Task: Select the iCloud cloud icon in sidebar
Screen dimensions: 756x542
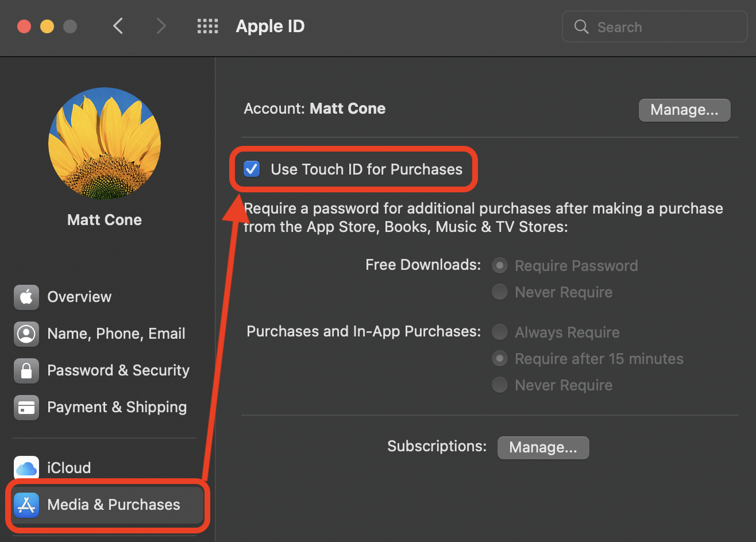Action: (x=26, y=467)
